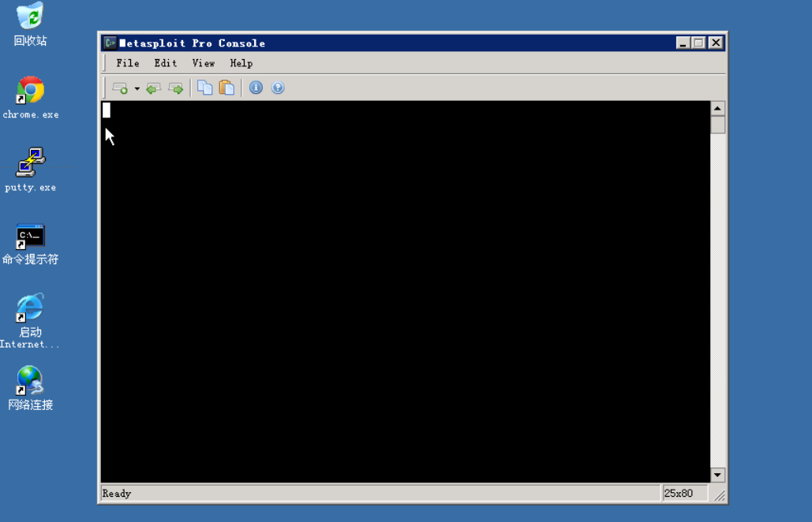
Task: Click the scrollbar down arrow in console
Action: (x=717, y=475)
